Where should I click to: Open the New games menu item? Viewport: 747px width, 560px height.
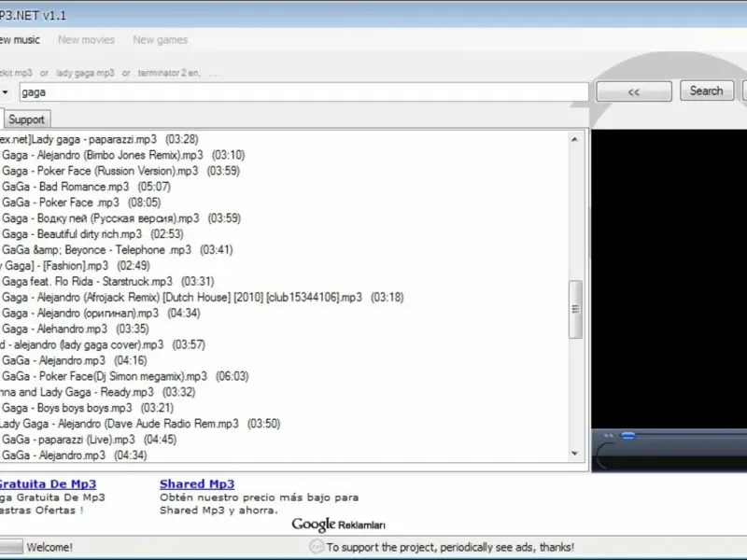(160, 39)
